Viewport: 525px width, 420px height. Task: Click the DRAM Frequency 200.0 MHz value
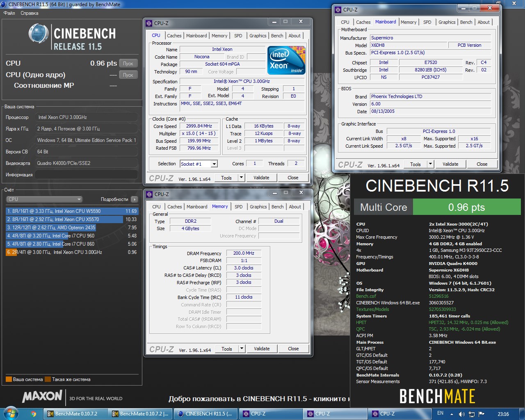coord(244,253)
